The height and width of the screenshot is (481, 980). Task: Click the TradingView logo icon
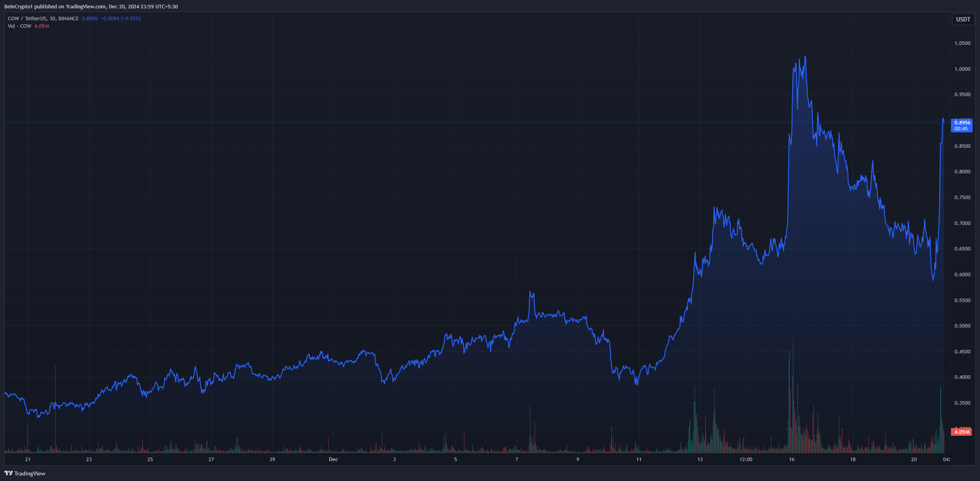8,473
